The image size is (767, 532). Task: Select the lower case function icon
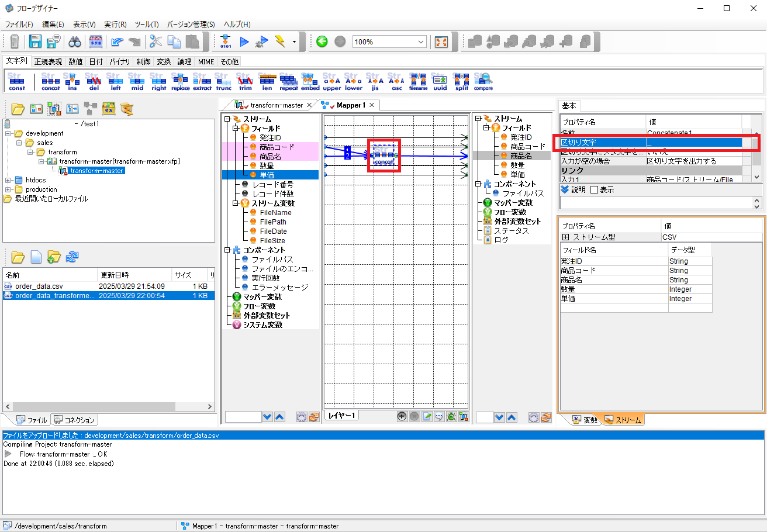click(353, 81)
